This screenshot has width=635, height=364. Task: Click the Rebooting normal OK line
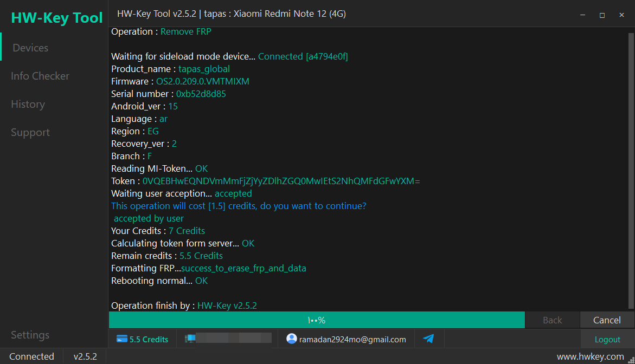tap(159, 281)
